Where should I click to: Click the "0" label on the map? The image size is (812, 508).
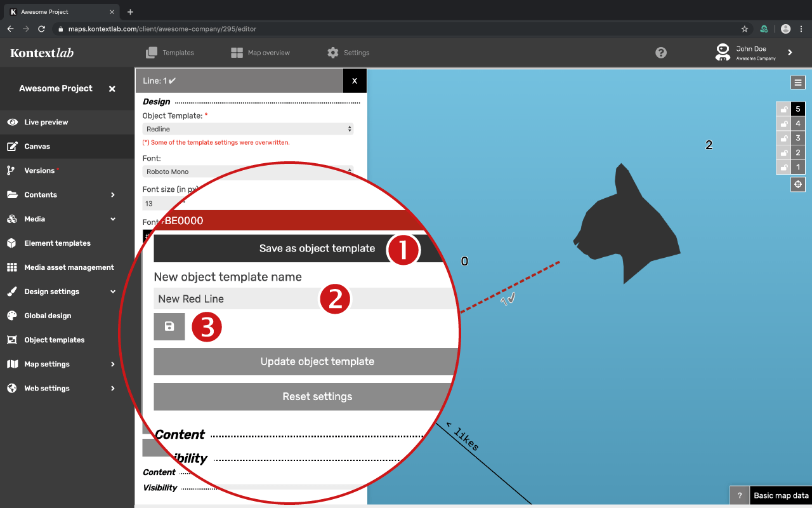point(465,261)
